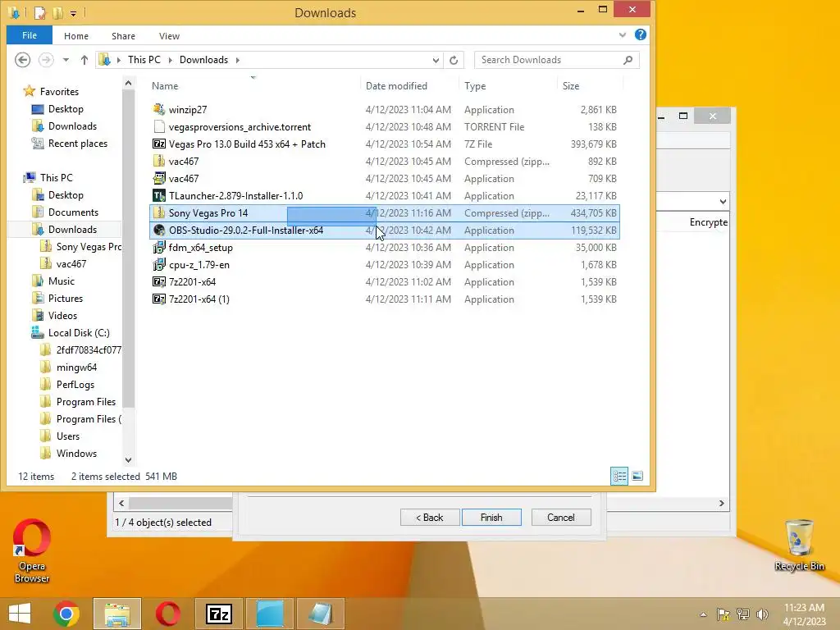
Task: Click the Recycle Bin desktop icon
Action: (x=799, y=545)
